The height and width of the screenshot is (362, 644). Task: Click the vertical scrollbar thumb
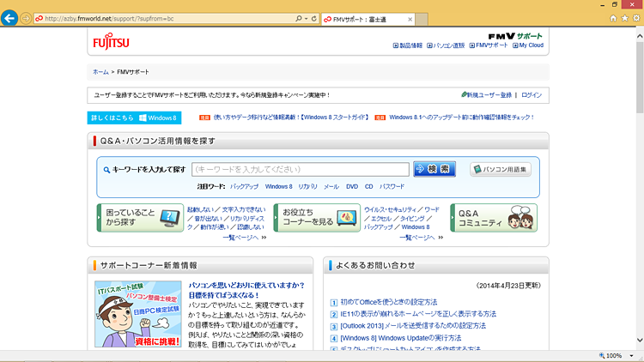640,76
